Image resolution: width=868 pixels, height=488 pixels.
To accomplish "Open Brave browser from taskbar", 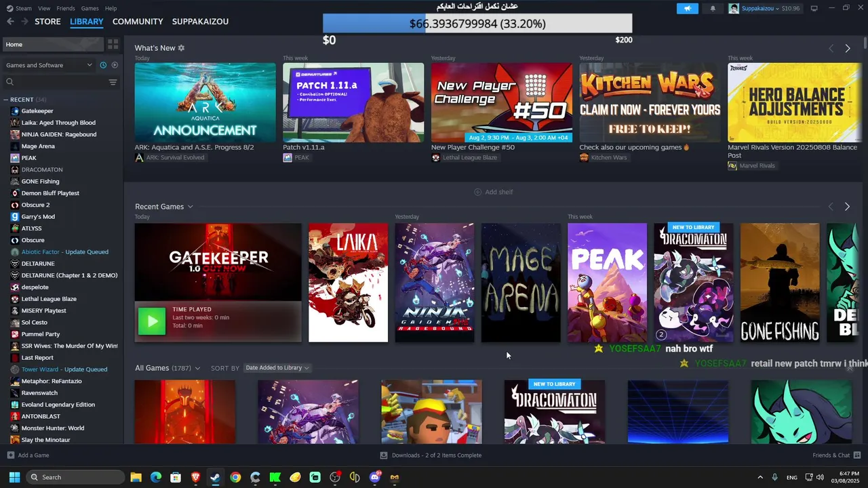I will click(x=195, y=477).
